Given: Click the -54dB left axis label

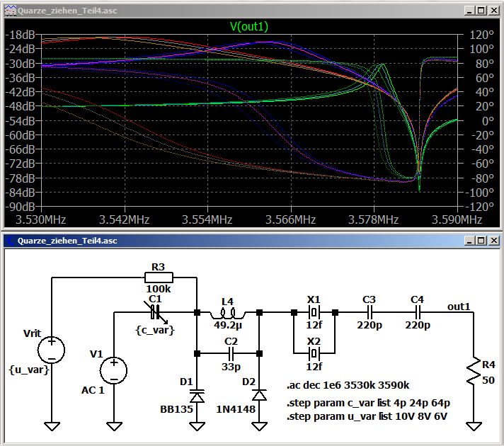Looking at the screenshot, I should pyautogui.click(x=20, y=121).
